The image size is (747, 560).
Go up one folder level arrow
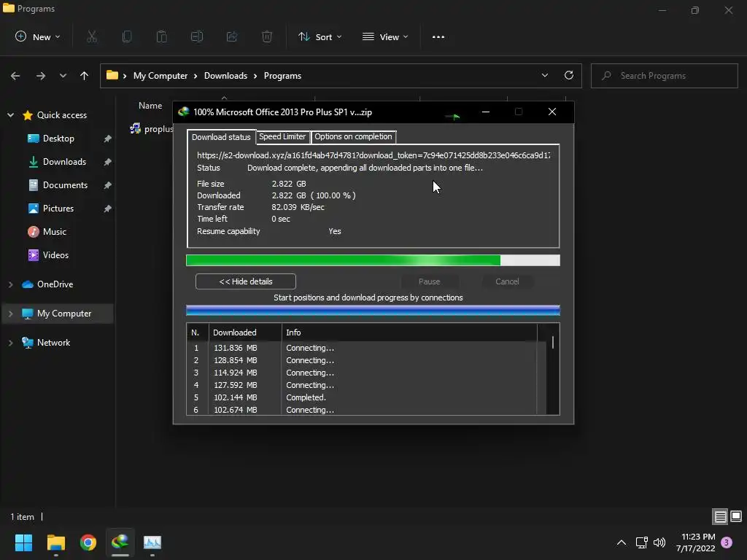click(85, 76)
